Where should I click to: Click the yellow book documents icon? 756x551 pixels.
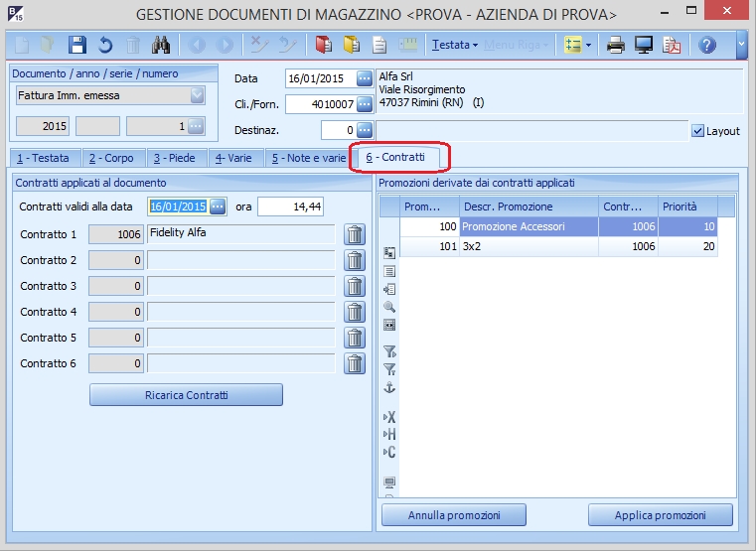[352, 45]
